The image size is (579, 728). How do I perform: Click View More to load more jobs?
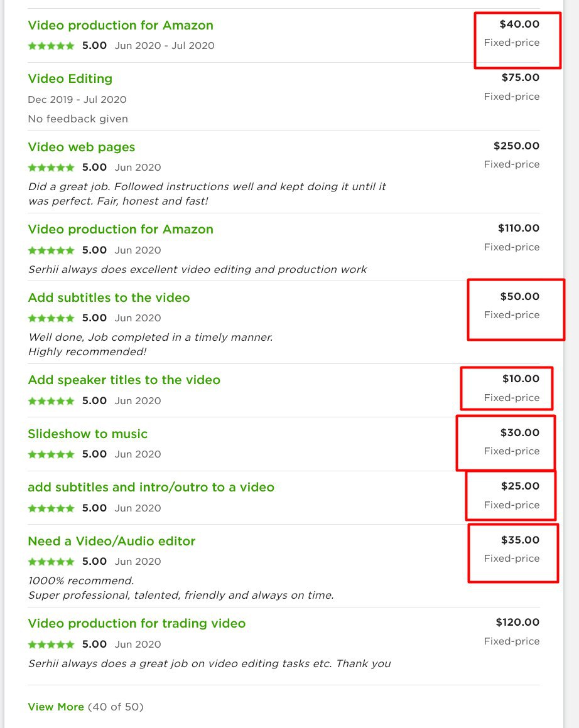tap(56, 707)
